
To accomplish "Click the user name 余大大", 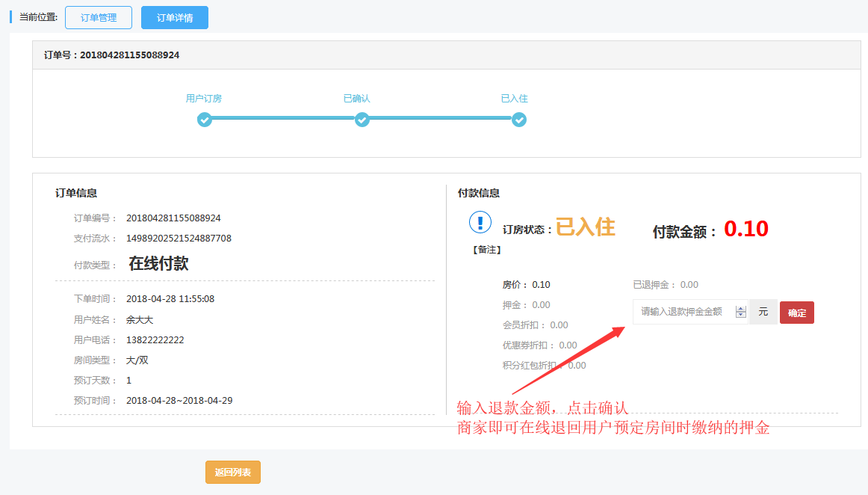I will coord(140,320).
